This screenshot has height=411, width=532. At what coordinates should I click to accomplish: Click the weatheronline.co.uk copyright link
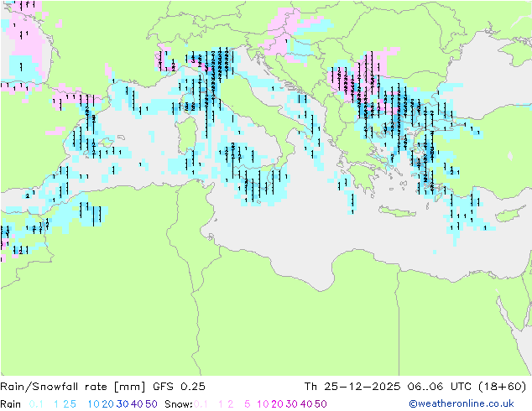[x=462, y=403]
